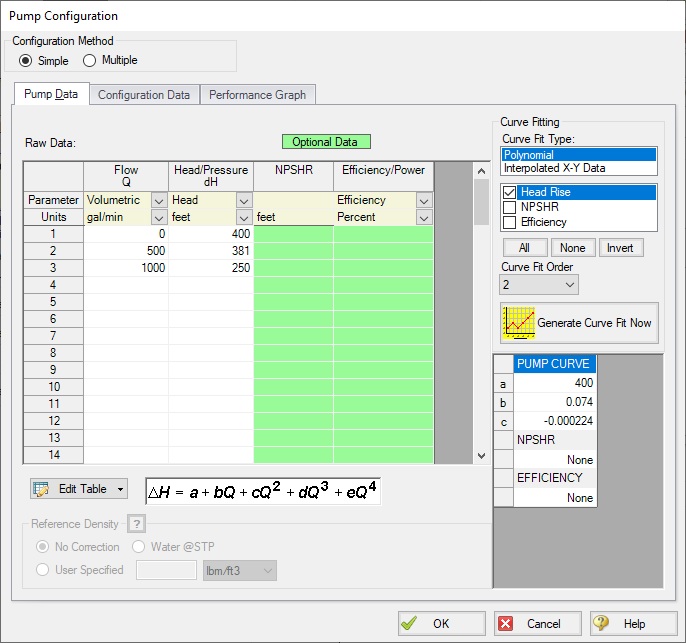Click the Generate Curve Fit Now graph icon
Viewport: 686px width, 643px height.
point(518,323)
